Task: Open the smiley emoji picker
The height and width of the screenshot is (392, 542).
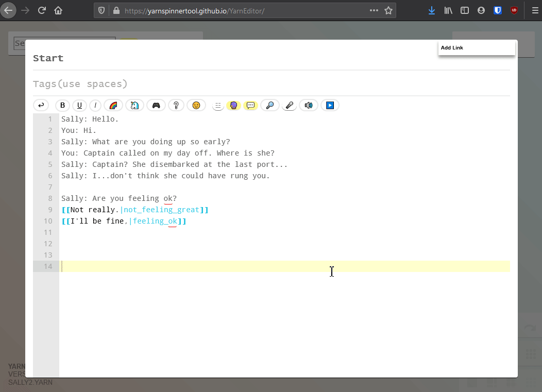Action: pos(196,106)
